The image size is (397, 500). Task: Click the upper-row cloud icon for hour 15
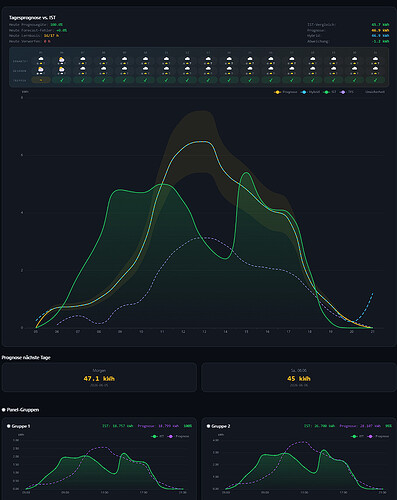(x=250, y=59)
